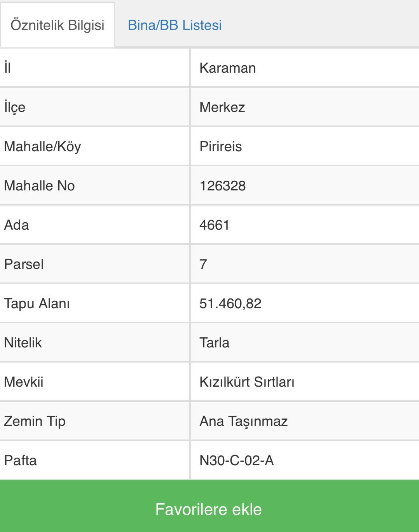Click the Mahalle No value 126328
The image size is (419, 532).
[x=222, y=186]
